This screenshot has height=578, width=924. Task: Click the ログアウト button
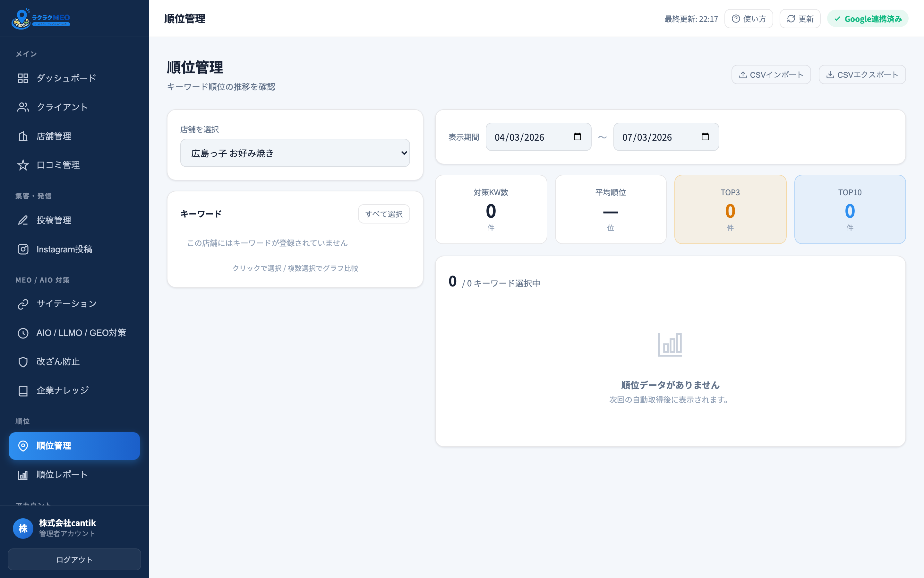[x=74, y=560]
